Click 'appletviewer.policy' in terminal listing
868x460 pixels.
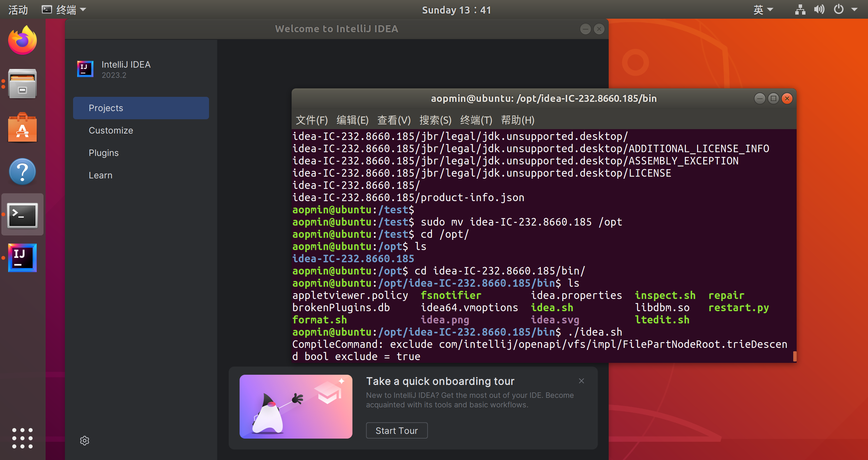coord(350,295)
